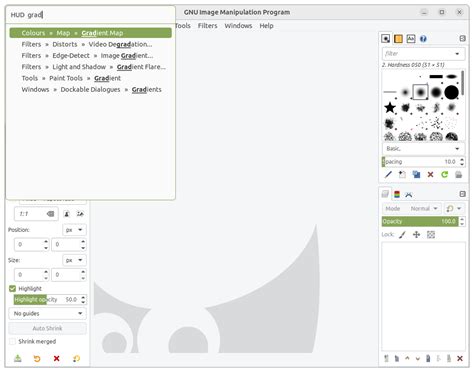Adjust the layer Opacity slider
Screen dimensions: 474x372
point(420,221)
